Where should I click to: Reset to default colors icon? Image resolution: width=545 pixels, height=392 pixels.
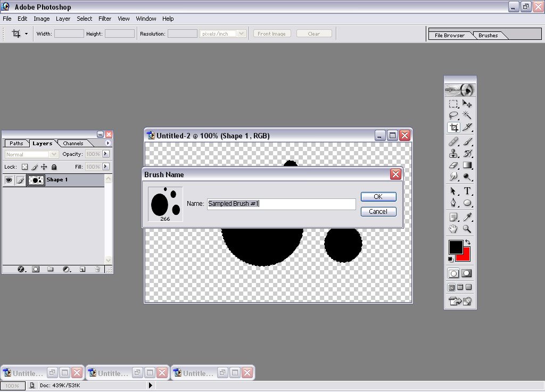coord(450,260)
